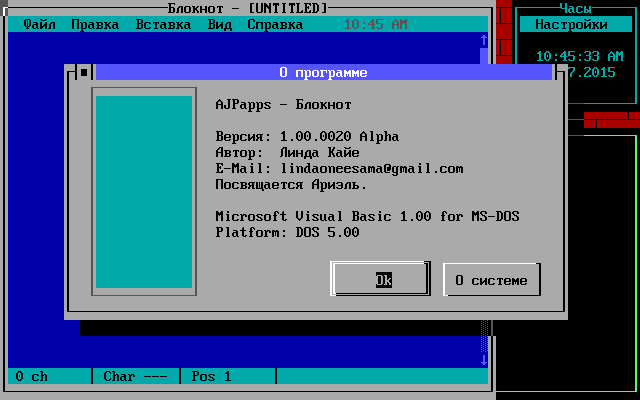Viewport: 640px width, 400px height.
Task: Open the dialog's control-menu box
Action: [84, 73]
